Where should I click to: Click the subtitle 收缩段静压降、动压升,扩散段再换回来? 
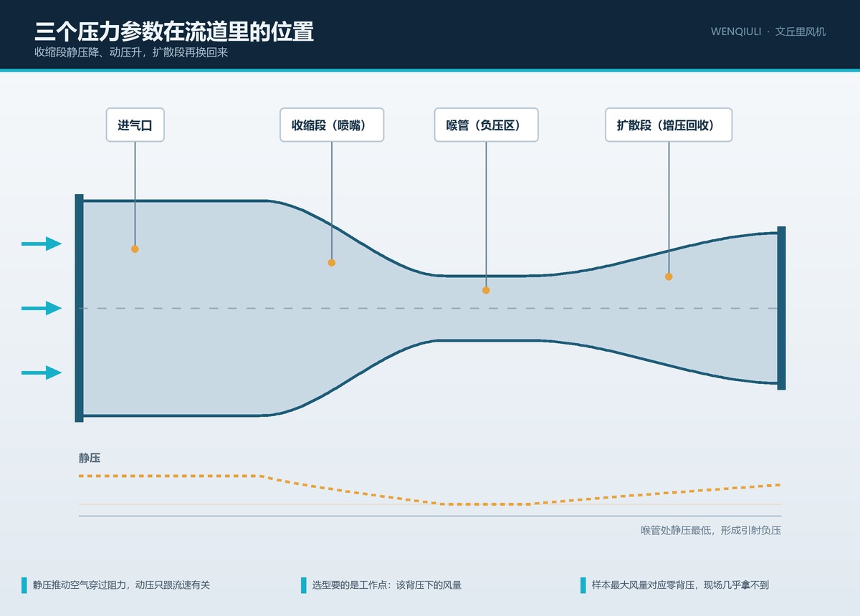click(x=131, y=52)
